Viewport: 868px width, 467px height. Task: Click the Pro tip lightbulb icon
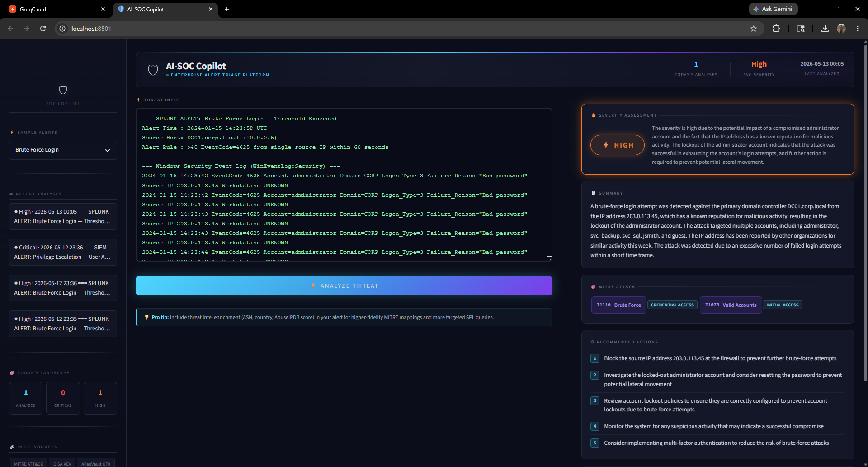pyautogui.click(x=146, y=317)
